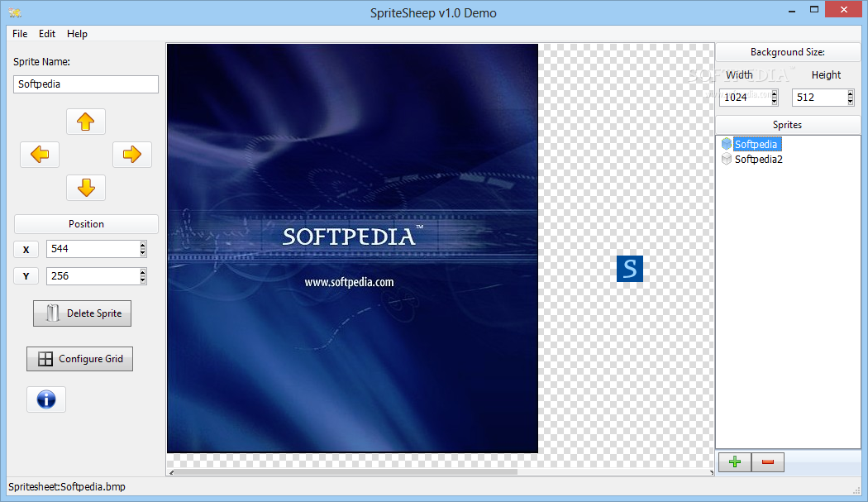Click the Sprites panel header
Image resolution: width=868 pixels, height=502 pixels.
tap(787, 125)
